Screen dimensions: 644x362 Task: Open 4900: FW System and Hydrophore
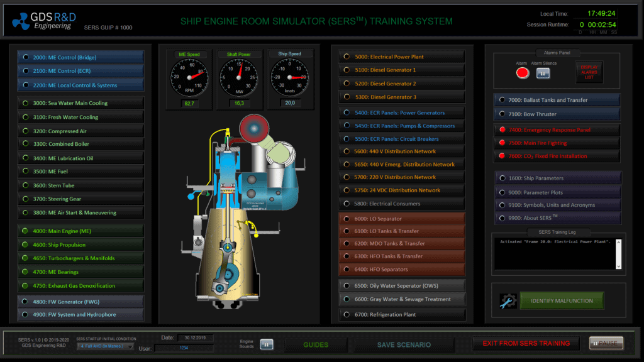point(80,314)
